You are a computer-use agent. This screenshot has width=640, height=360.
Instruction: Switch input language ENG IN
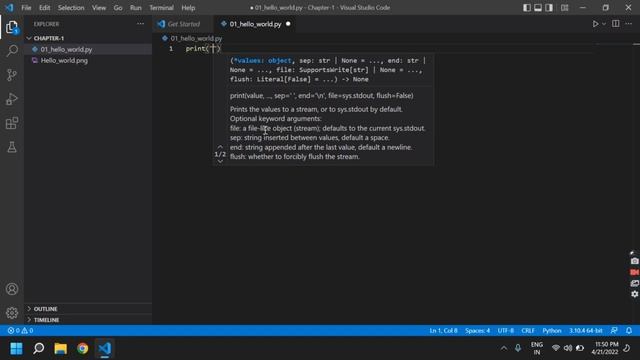click(537, 348)
